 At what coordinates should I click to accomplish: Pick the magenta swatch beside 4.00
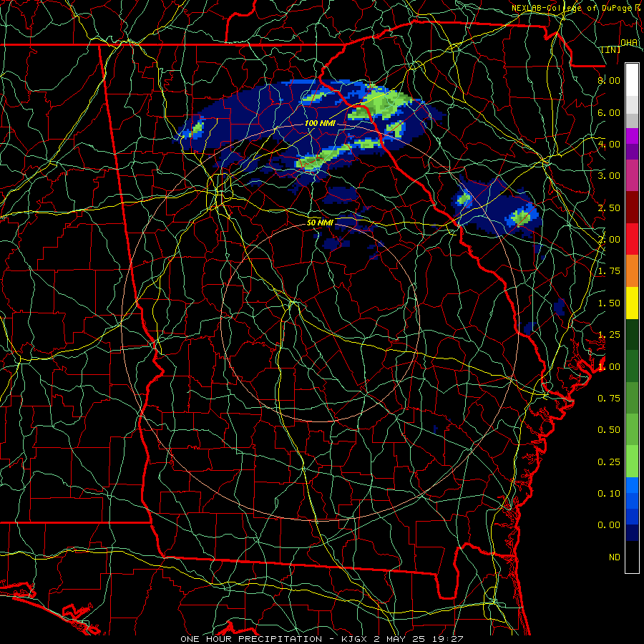coord(632,136)
